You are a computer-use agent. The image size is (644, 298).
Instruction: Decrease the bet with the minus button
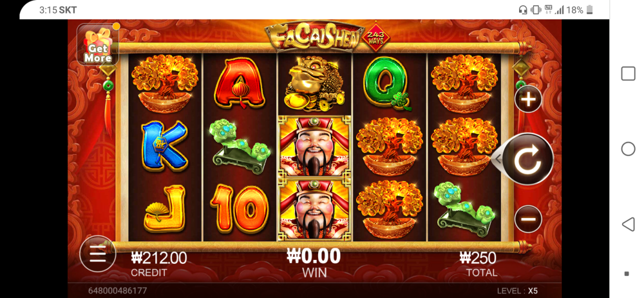point(528,219)
